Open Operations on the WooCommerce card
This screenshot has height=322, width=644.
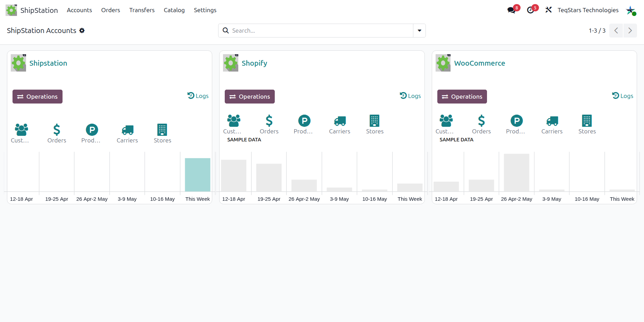coord(462,97)
